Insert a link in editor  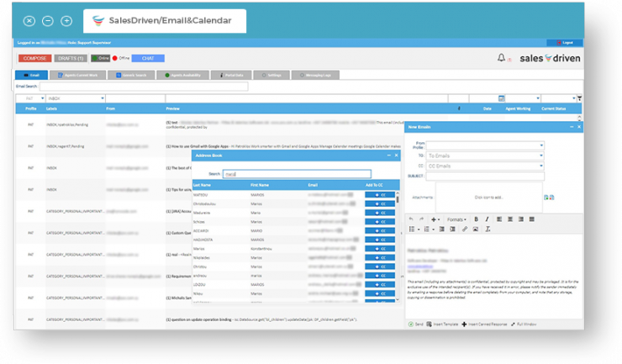pyautogui.click(x=465, y=229)
